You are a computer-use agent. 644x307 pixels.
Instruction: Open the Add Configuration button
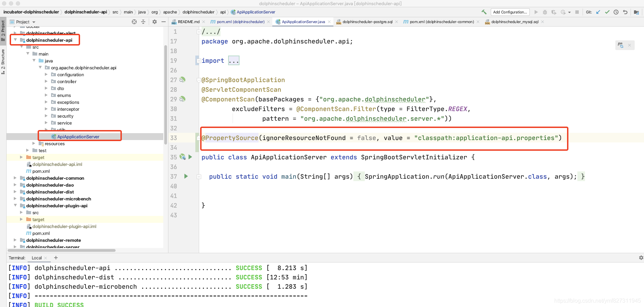[x=510, y=12]
